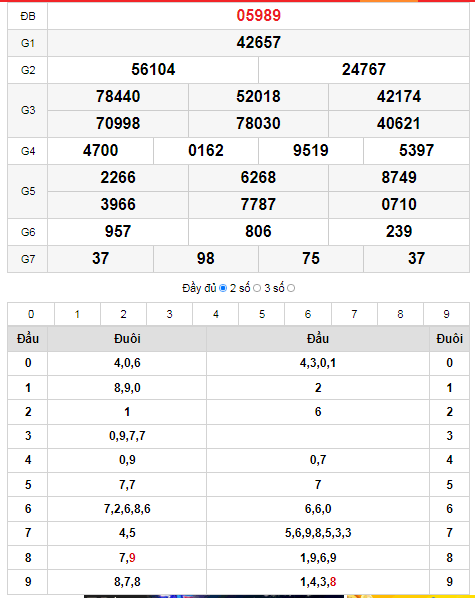Click the tail values cell '8,9,0'
The image size is (475, 598).
(x=127, y=388)
